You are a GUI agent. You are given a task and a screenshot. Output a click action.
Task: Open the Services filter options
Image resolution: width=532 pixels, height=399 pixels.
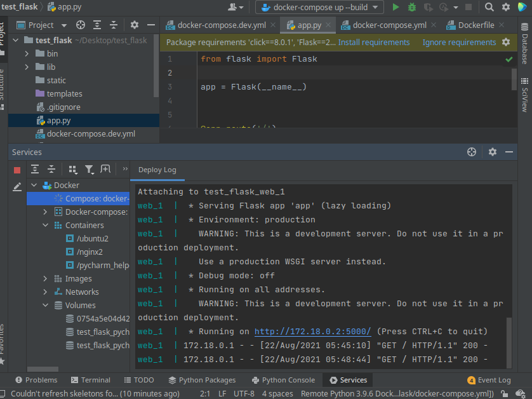(x=90, y=170)
